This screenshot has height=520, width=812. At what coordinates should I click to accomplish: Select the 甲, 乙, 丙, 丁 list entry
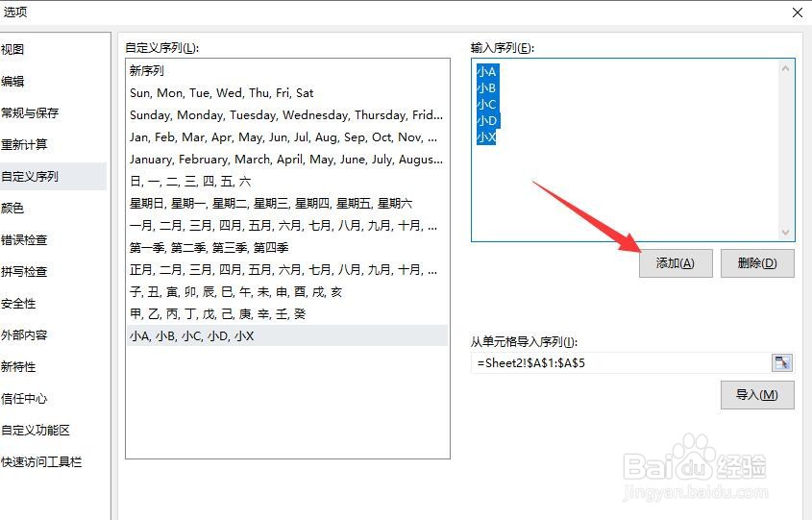pos(287,314)
